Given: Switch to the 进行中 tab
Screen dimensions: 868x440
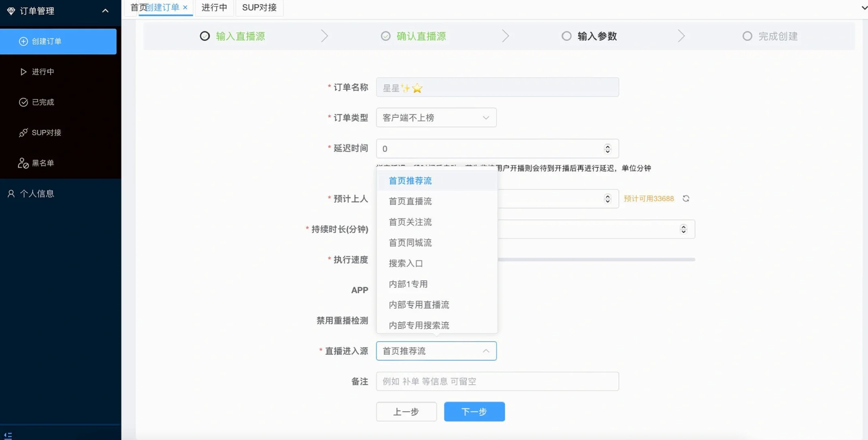Looking at the screenshot, I should 214,7.
